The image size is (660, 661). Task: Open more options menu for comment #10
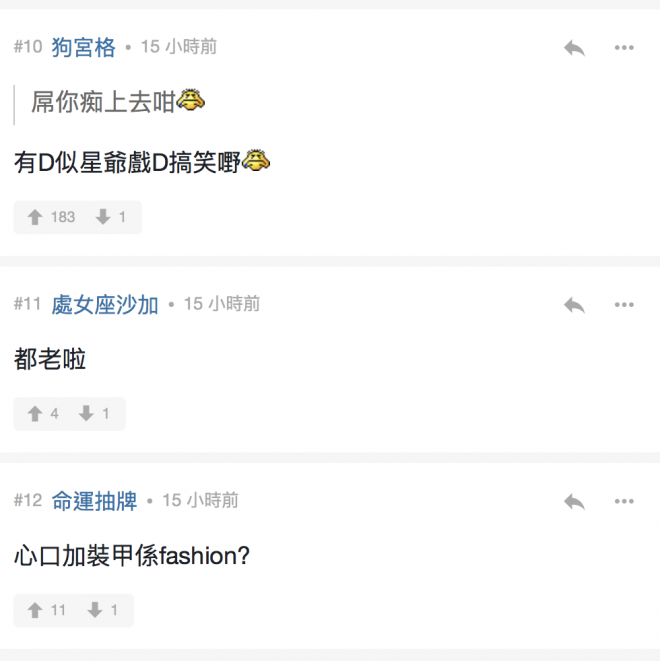(x=624, y=48)
